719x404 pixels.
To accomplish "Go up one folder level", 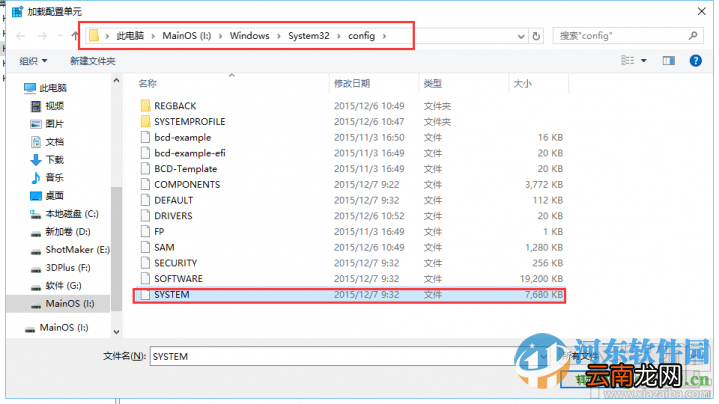I will 75,36.
